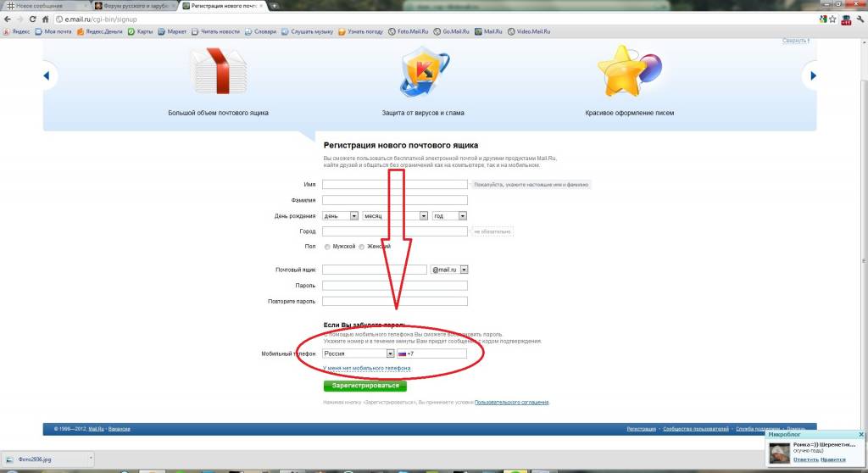Select the Мужской gender radio button
This screenshot has width=868, height=473.
pyautogui.click(x=327, y=247)
